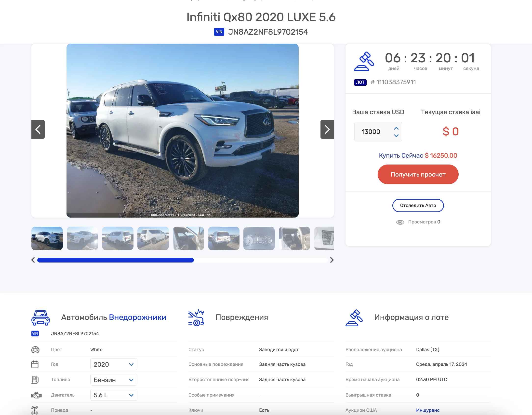The width and height of the screenshot is (532, 415).
Task: Select the sixth thumbnail of the rear view
Action: pos(224,238)
